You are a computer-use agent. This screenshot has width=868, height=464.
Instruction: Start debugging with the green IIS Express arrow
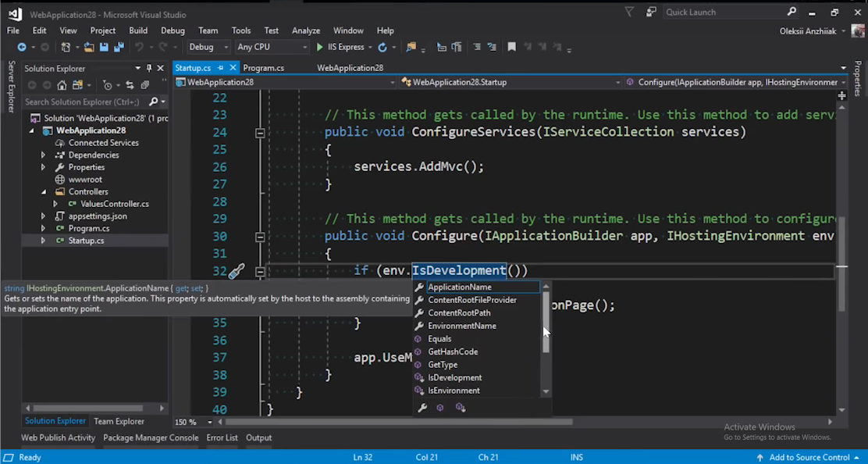(320, 47)
